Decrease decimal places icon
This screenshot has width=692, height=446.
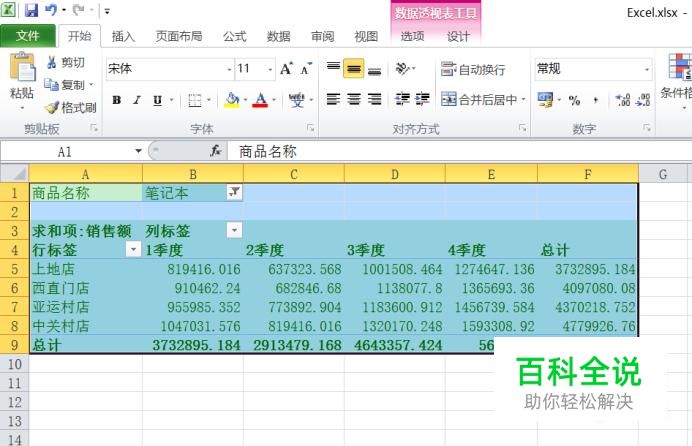point(643,100)
